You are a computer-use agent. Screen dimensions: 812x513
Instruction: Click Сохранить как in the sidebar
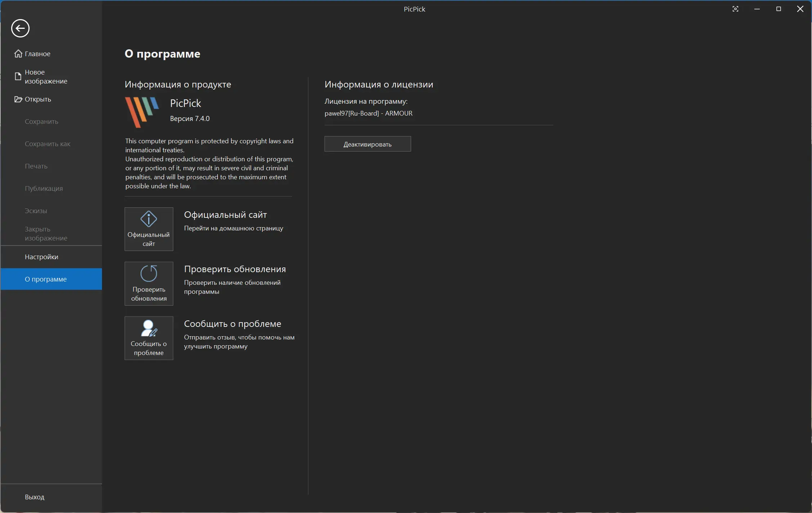pyautogui.click(x=48, y=144)
